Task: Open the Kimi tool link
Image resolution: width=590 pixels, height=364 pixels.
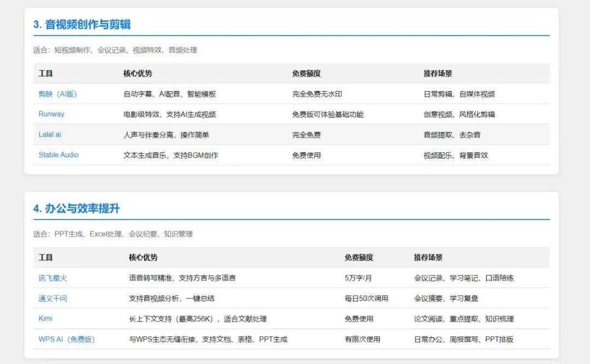Action: (x=45, y=318)
